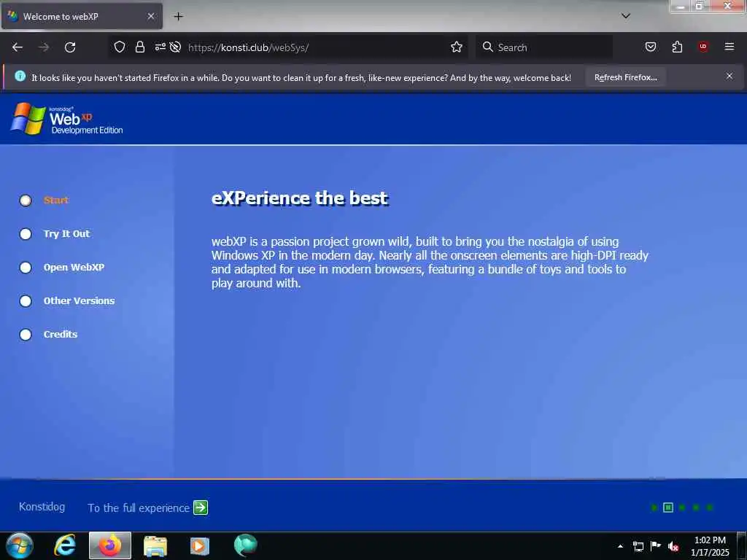Open the Start menu label
747x560 pixels.
coord(56,200)
